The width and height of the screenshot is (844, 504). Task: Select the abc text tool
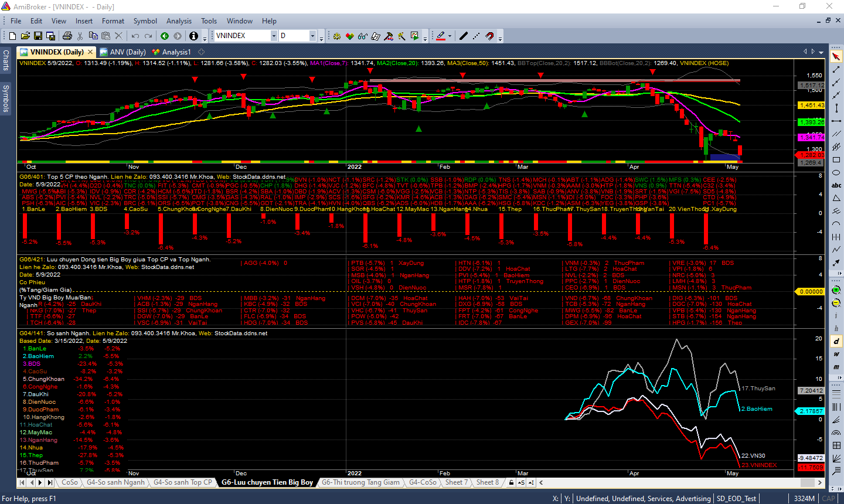[836, 185]
